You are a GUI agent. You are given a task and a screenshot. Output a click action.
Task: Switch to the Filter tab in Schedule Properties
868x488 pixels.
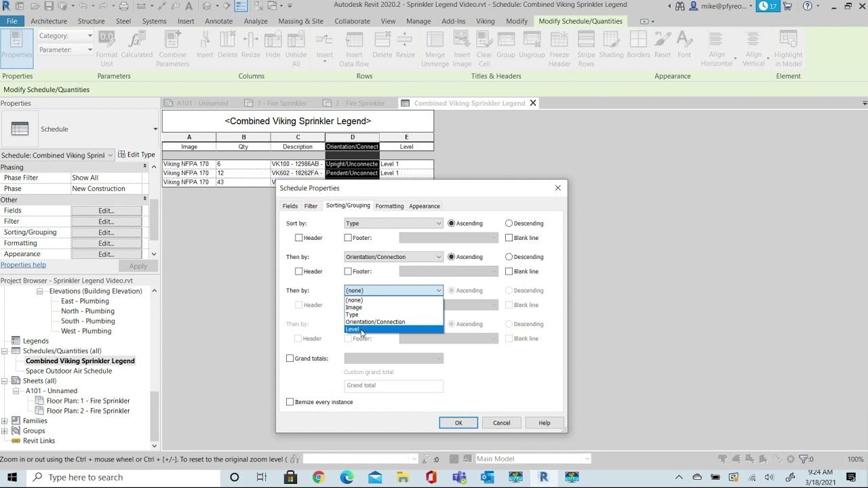(x=311, y=206)
